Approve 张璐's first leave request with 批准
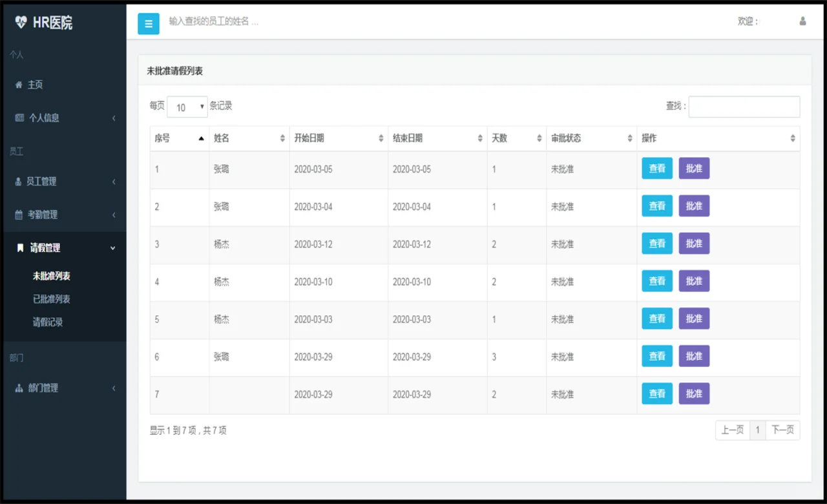Viewport: 827px width, 504px height. pyautogui.click(x=694, y=168)
